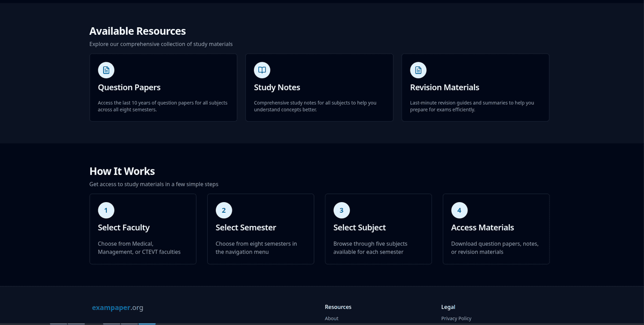The width and height of the screenshot is (644, 325).
Task: Click the file icon on Revision Materials card
Action: pos(418,70)
